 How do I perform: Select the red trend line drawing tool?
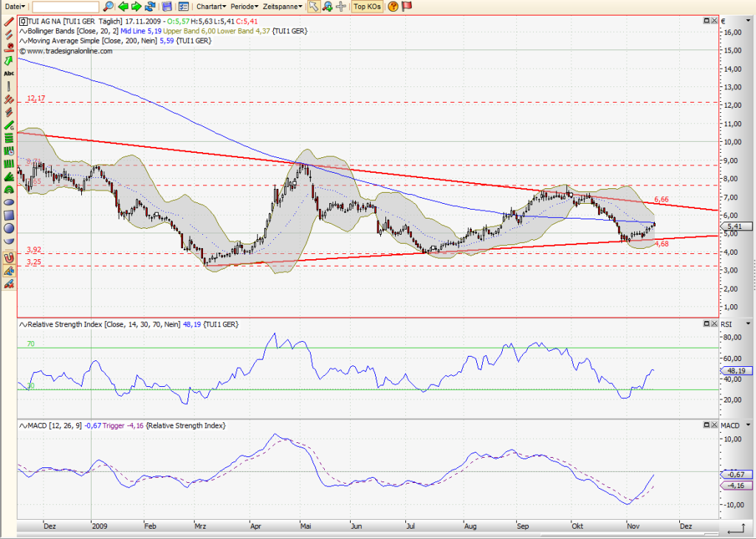coord(9,21)
